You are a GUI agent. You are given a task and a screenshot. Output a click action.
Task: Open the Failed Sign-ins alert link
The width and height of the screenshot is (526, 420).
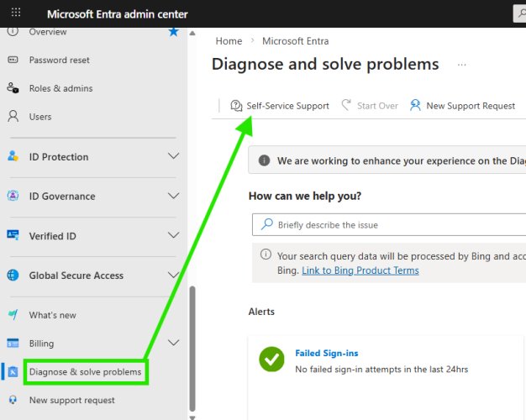[x=326, y=353]
